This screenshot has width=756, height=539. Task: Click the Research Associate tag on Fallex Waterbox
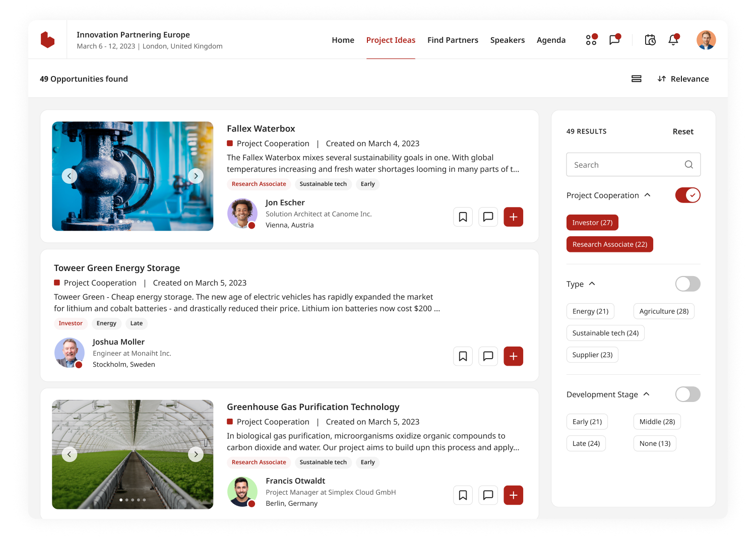[x=259, y=184]
